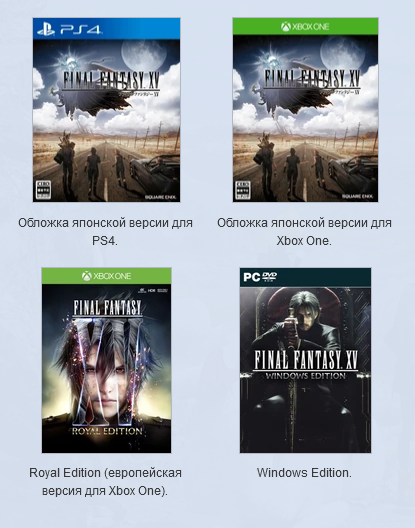Click the CERO rating badge on Xbox cover
The height and width of the screenshot is (528, 415).
pos(243,190)
